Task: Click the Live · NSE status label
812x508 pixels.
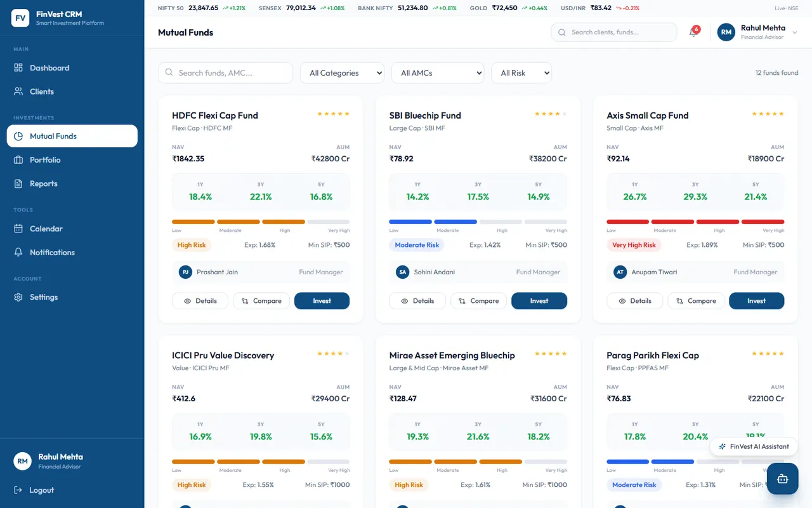Action: point(787,8)
